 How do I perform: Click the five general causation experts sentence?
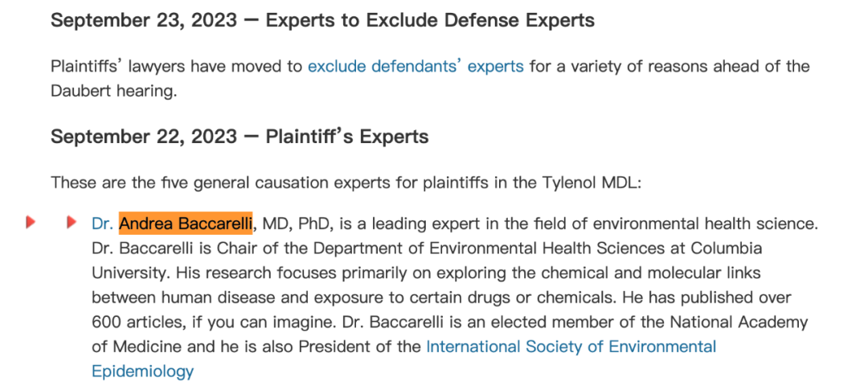(x=346, y=183)
